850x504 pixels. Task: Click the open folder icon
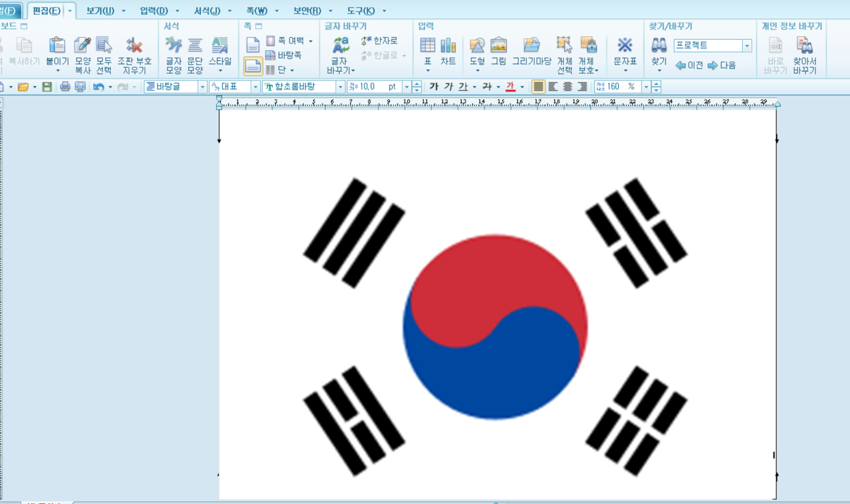click(23, 87)
